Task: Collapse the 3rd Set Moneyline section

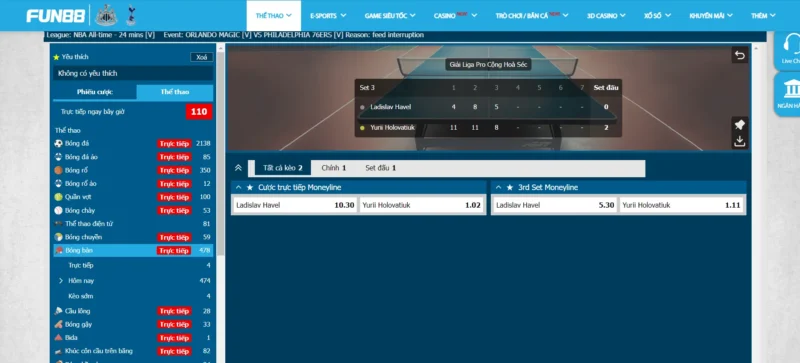Action: click(x=498, y=187)
